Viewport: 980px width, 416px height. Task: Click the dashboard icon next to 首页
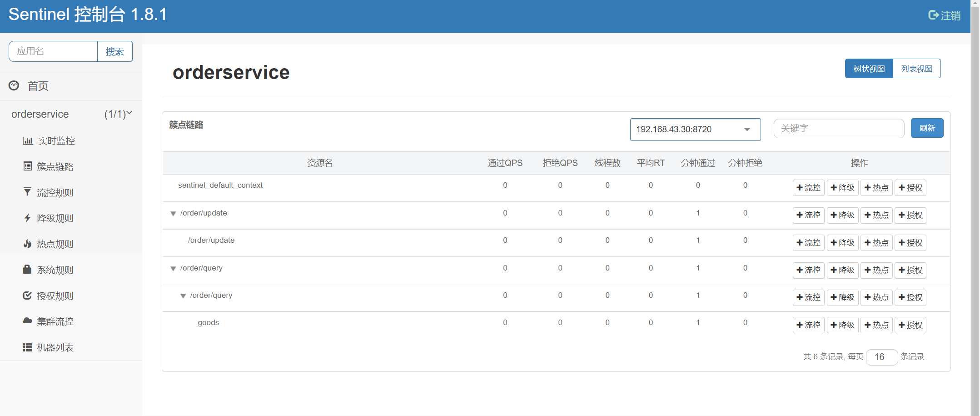pos(14,85)
